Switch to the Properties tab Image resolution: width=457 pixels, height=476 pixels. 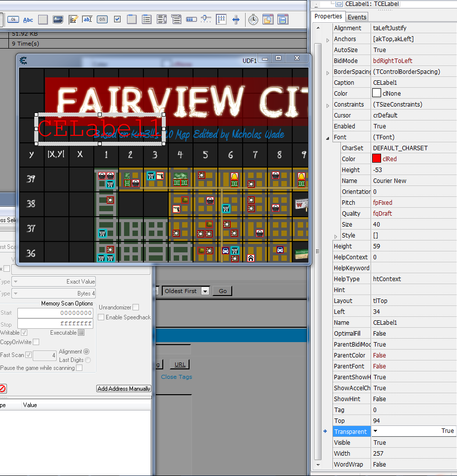[x=328, y=16]
